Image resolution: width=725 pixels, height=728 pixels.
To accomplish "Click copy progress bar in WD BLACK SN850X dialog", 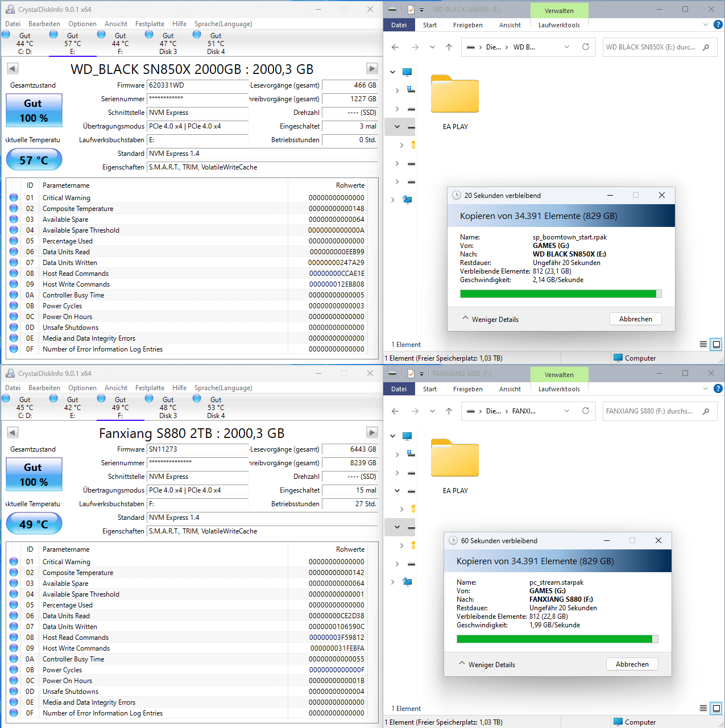I will [561, 294].
